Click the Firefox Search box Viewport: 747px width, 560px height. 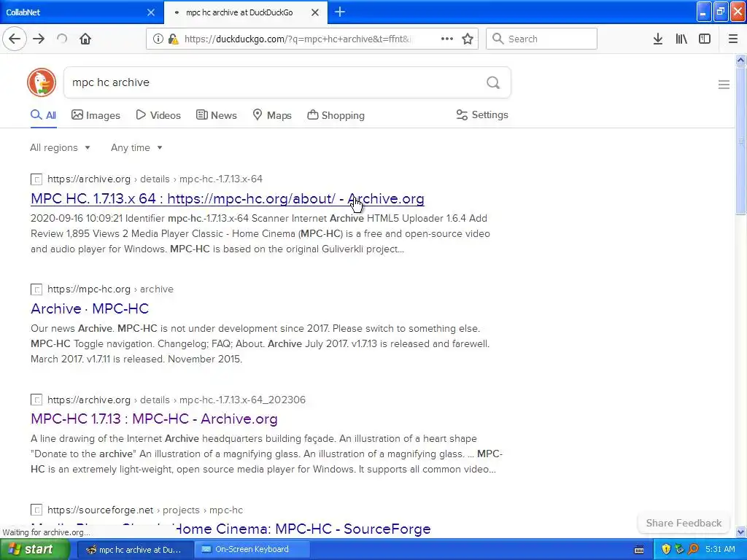(x=541, y=39)
